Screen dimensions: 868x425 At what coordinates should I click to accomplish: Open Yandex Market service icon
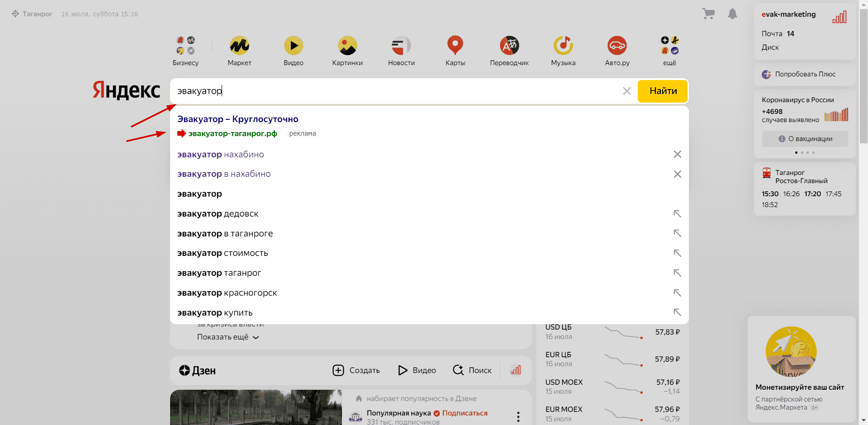(239, 46)
